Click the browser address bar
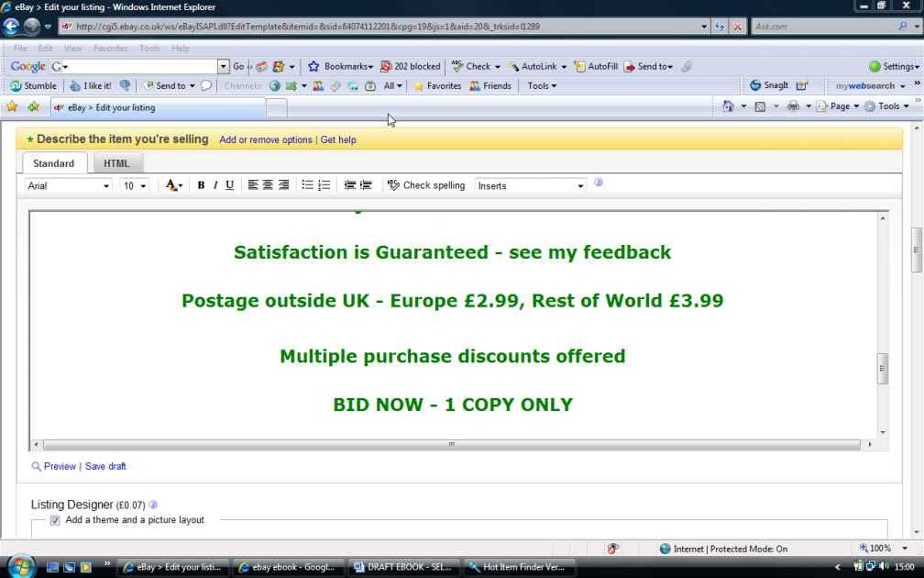 (x=385, y=27)
